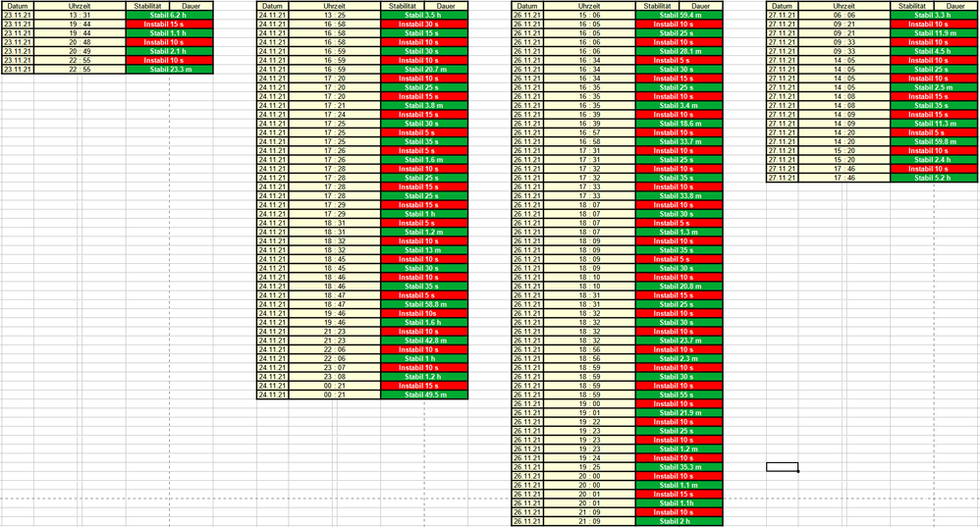Click the 'Stabilität' header of the 26.11.21 table
The width and height of the screenshot is (980, 527).
pyautogui.click(x=658, y=6)
